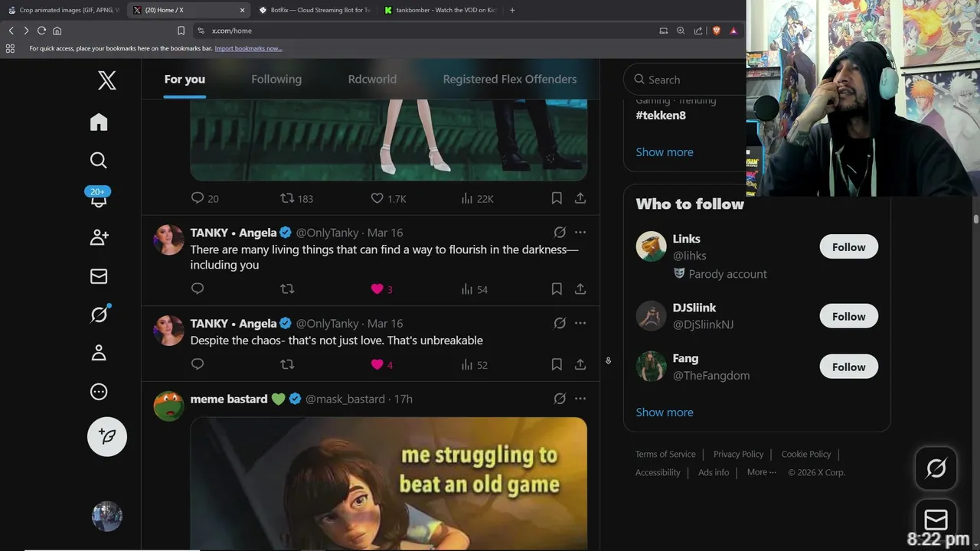Open TANKY avatar on 'Despite the chaos' tweet
Viewport: 980px width, 551px height.
[169, 330]
